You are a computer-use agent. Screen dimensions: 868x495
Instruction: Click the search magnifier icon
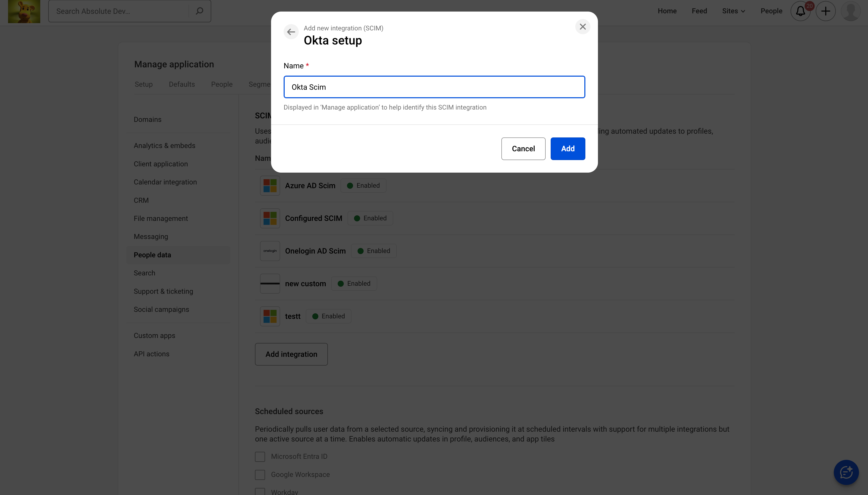[199, 11]
